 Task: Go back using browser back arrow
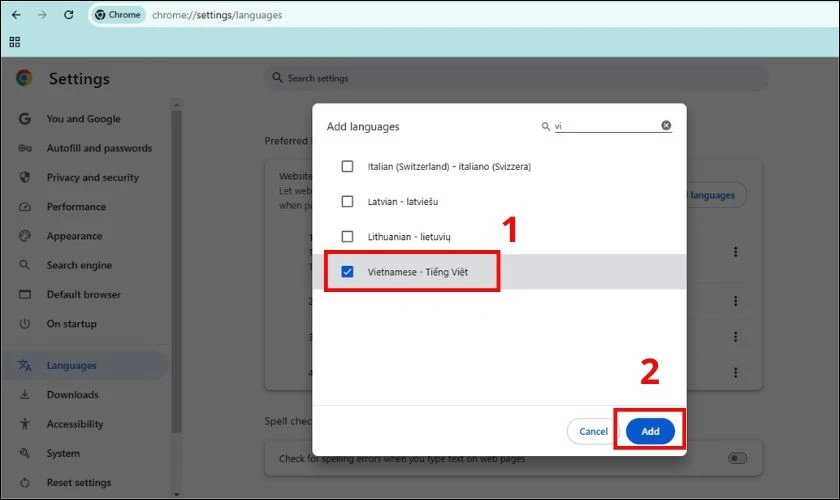point(16,15)
